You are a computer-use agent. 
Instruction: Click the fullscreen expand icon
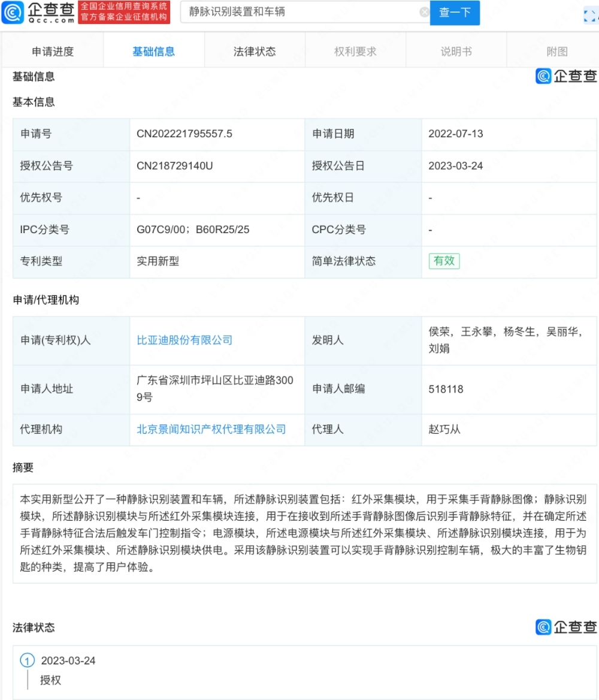pos(589,16)
